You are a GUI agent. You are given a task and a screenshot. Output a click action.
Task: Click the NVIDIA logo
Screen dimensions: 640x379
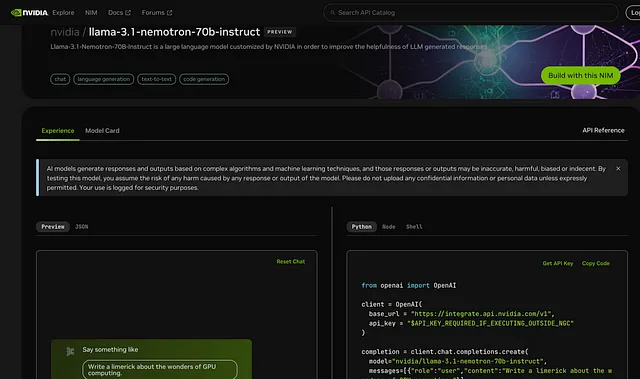pyautogui.click(x=29, y=13)
